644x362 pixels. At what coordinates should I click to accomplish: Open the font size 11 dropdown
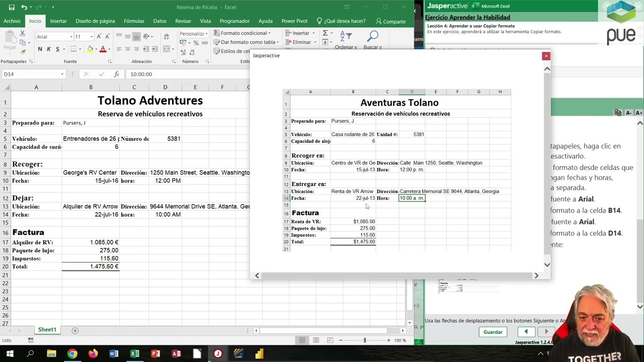91,36
